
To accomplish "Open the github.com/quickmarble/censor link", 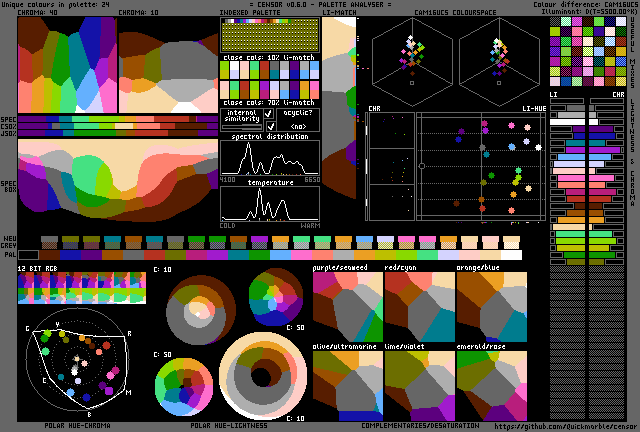I will 565,425.
